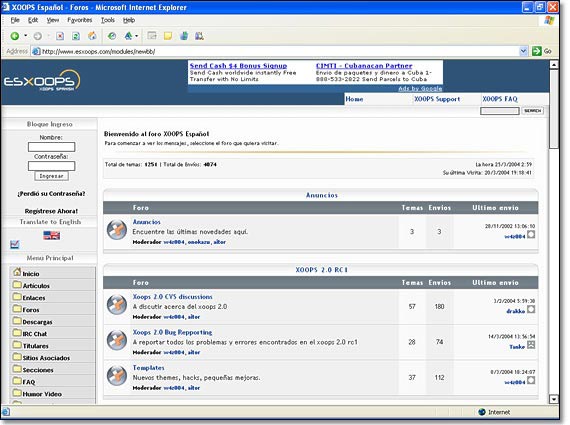Stop page loading with the Stop icon
This screenshot has height=425, width=570.
point(60,36)
